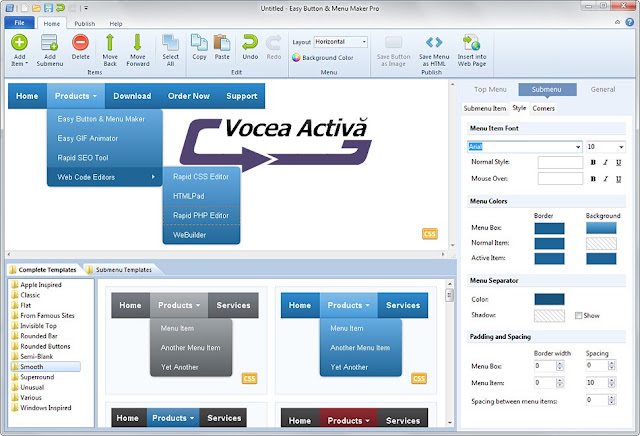Click the Move Forward arrow icon

138,42
